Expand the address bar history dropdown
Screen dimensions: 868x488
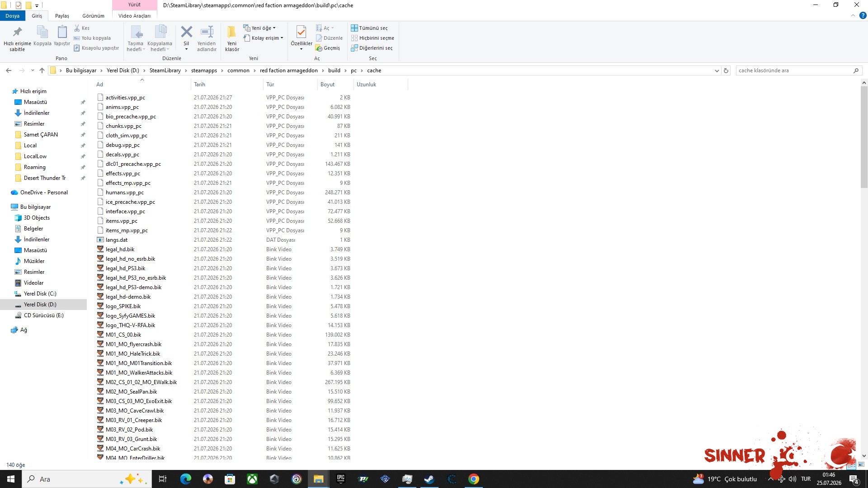point(717,70)
